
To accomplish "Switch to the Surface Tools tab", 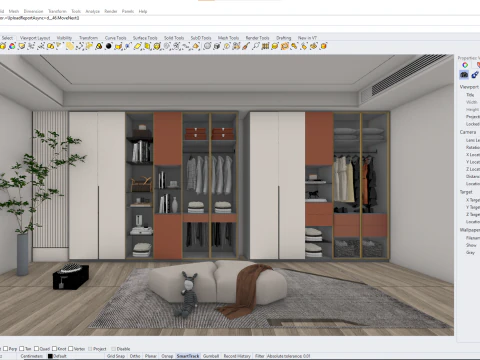I will (x=145, y=38).
